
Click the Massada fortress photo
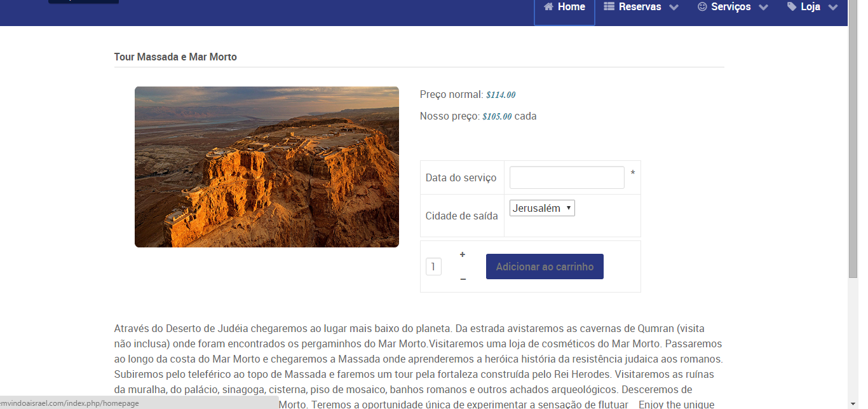coord(267,167)
